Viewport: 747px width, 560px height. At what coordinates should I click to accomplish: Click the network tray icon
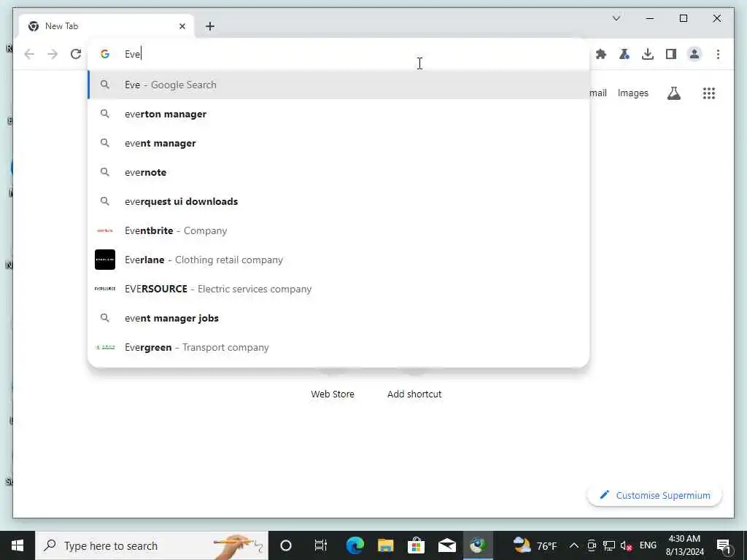coord(608,545)
